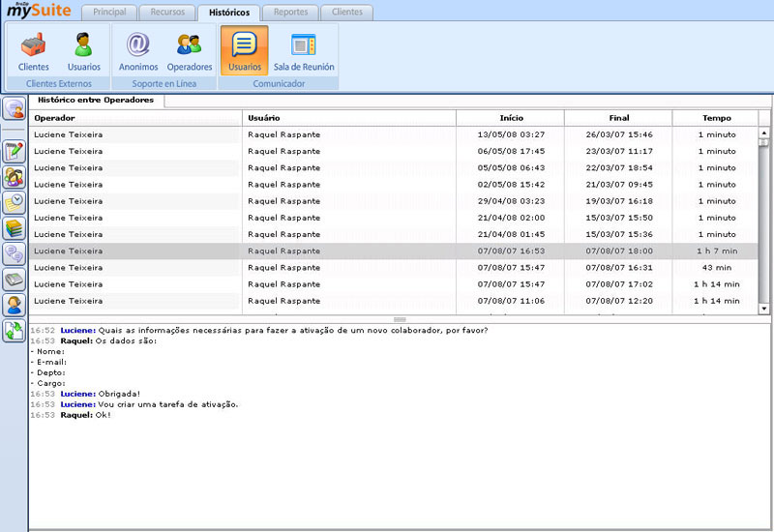774x532 pixels.
Task: Click the headset operator sidebar icon
Action: tap(15, 306)
